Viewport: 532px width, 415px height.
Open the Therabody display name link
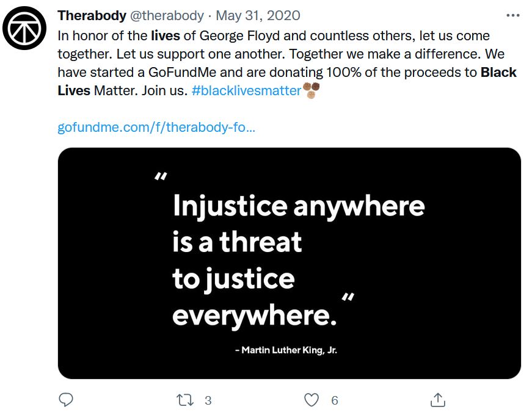tap(92, 15)
